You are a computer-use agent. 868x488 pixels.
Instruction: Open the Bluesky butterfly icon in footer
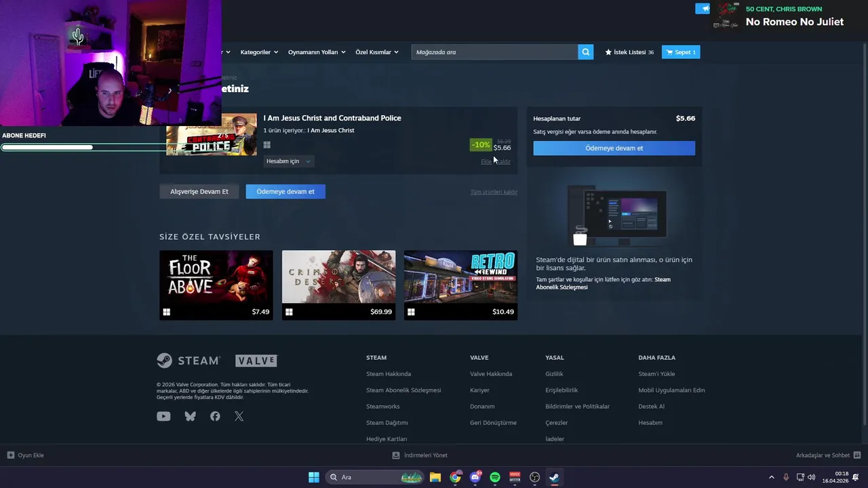coord(191,416)
